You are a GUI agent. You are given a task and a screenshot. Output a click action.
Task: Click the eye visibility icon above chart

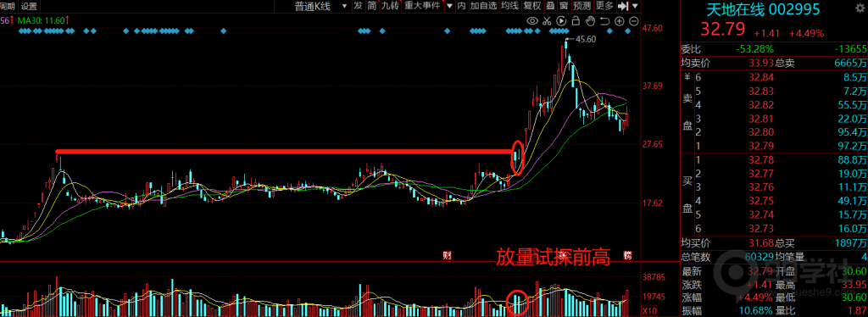coord(532,21)
